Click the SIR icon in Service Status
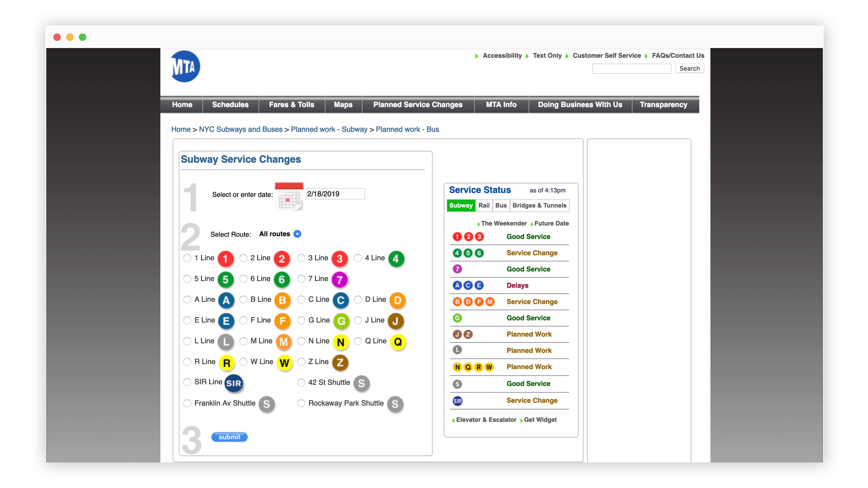 pos(457,401)
